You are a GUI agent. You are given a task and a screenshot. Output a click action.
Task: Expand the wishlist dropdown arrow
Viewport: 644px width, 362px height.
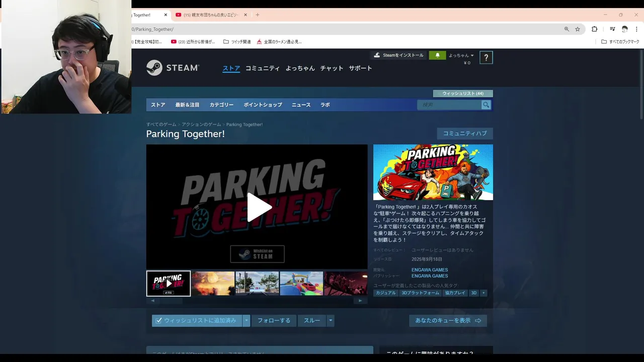click(x=246, y=321)
